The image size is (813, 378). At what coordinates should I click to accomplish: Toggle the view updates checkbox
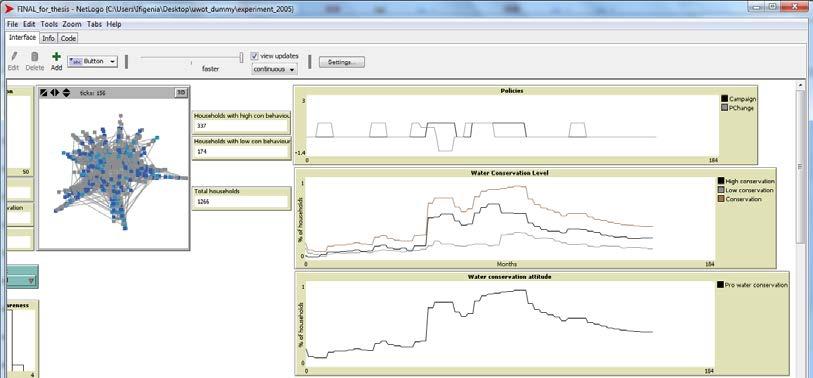pyautogui.click(x=254, y=56)
